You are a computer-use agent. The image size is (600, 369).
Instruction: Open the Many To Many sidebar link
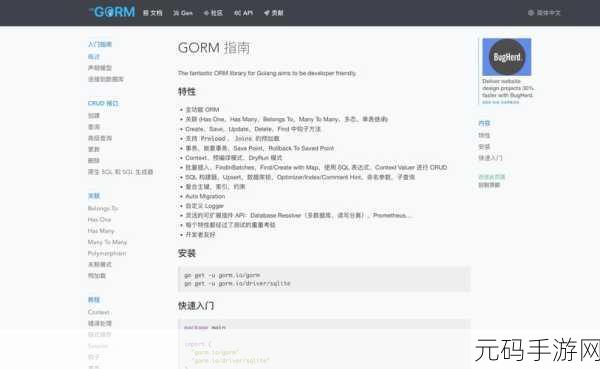[x=107, y=242]
